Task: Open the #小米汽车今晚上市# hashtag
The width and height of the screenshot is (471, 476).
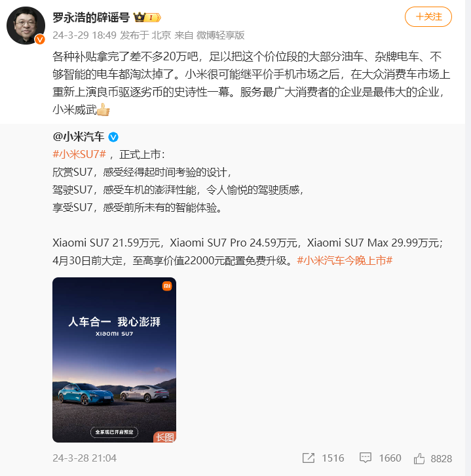Action: click(345, 260)
